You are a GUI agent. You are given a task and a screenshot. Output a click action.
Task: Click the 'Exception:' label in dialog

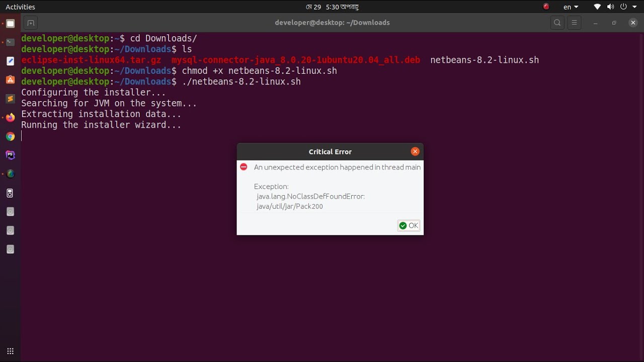pos(271,187)
